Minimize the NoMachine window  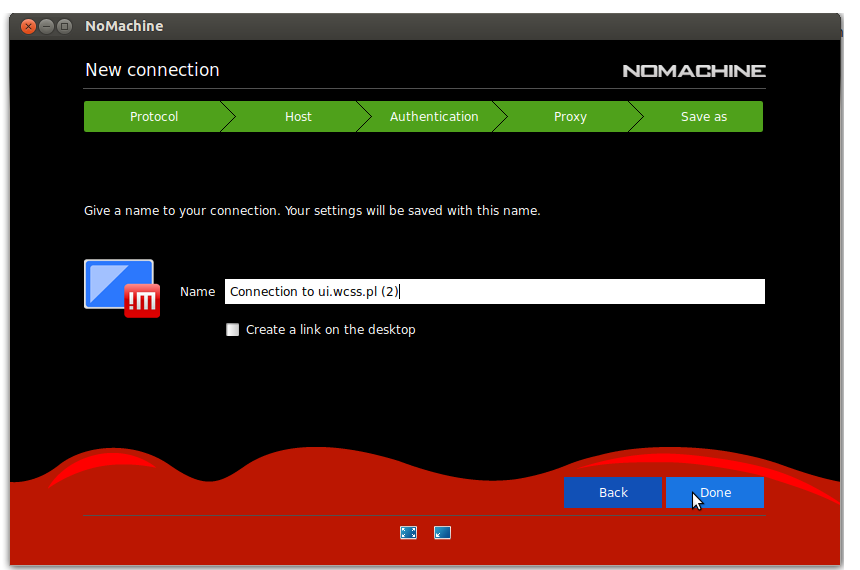pos(46,26)
